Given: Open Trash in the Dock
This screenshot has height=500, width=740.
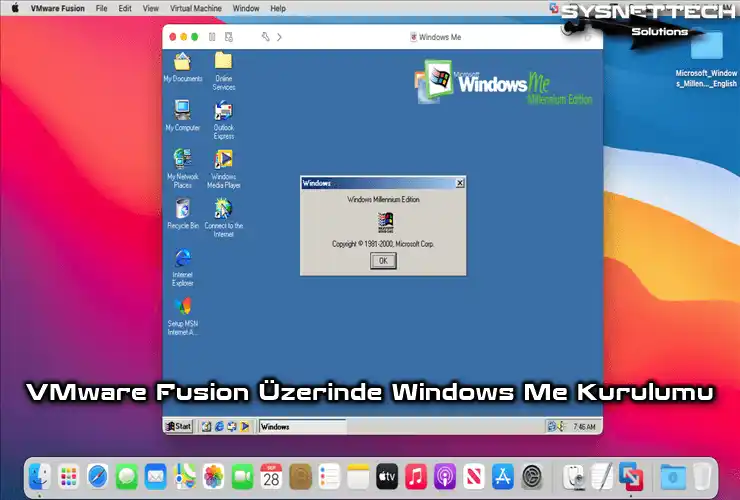Looking at the screenshot, I should (x=702, y=476).
